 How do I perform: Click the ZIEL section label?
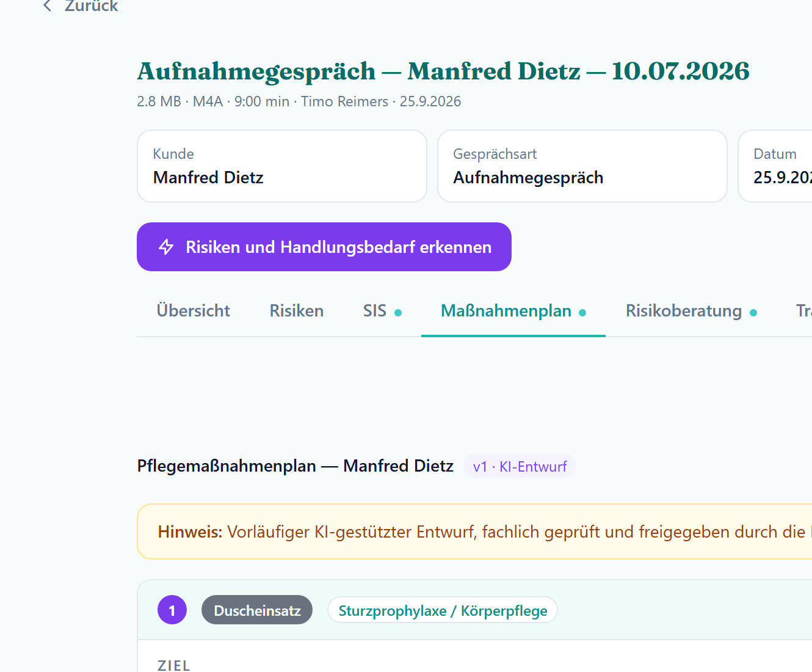coord(174,665)
